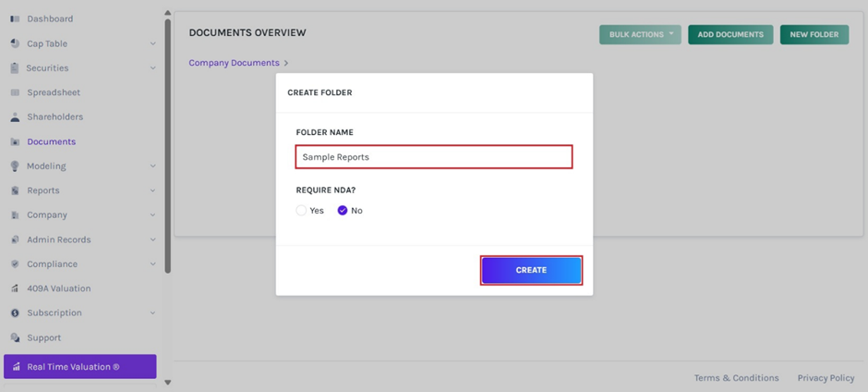The image size is (868, 392).
Task: Click the Spreadsheet sidebar icon
Action: pos(15,92)
